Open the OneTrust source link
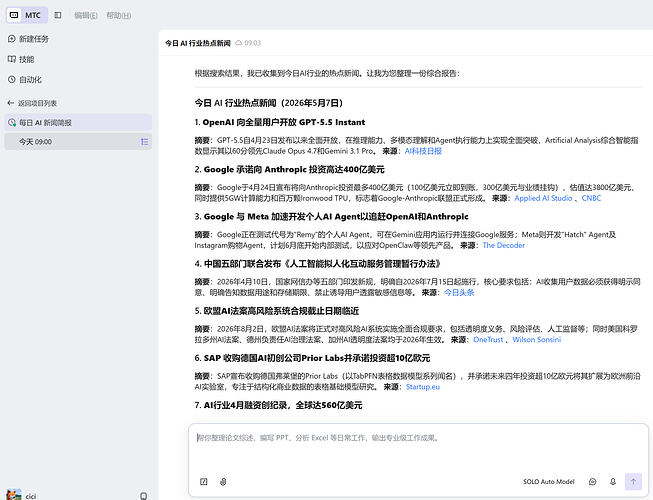The image size is (653, 500). coord(488,339)
